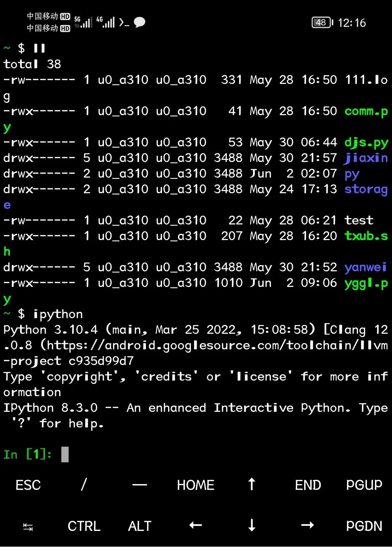Tap the tab key icon

click(x=28, y=526)
